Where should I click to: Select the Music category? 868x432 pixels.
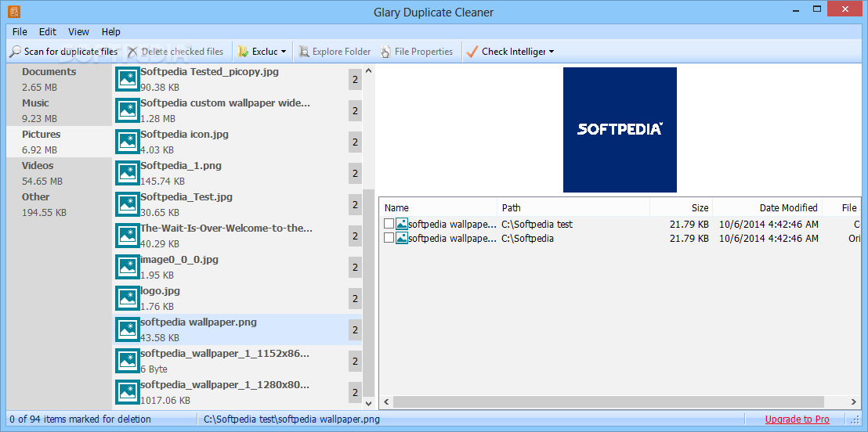click(x=60, y=110)
